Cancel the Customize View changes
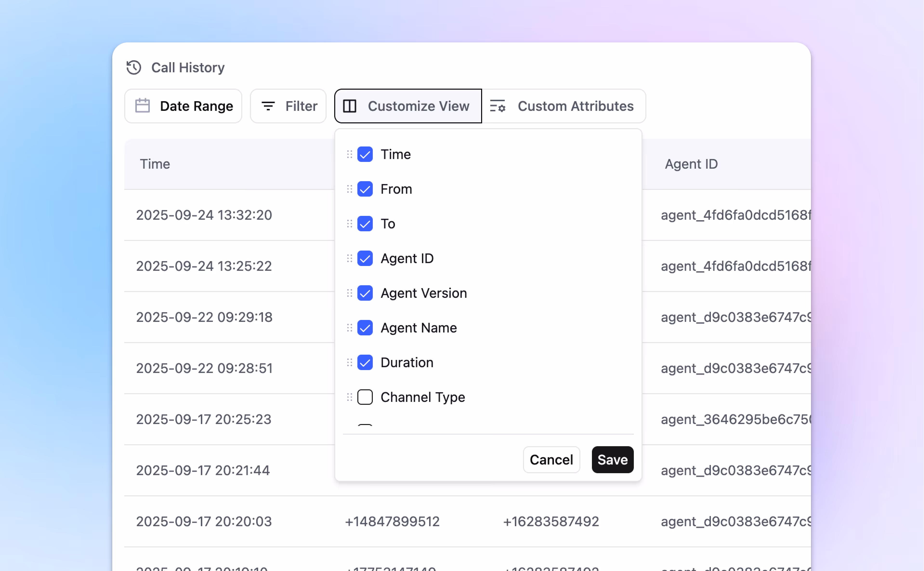 click(x=551, y=460)
